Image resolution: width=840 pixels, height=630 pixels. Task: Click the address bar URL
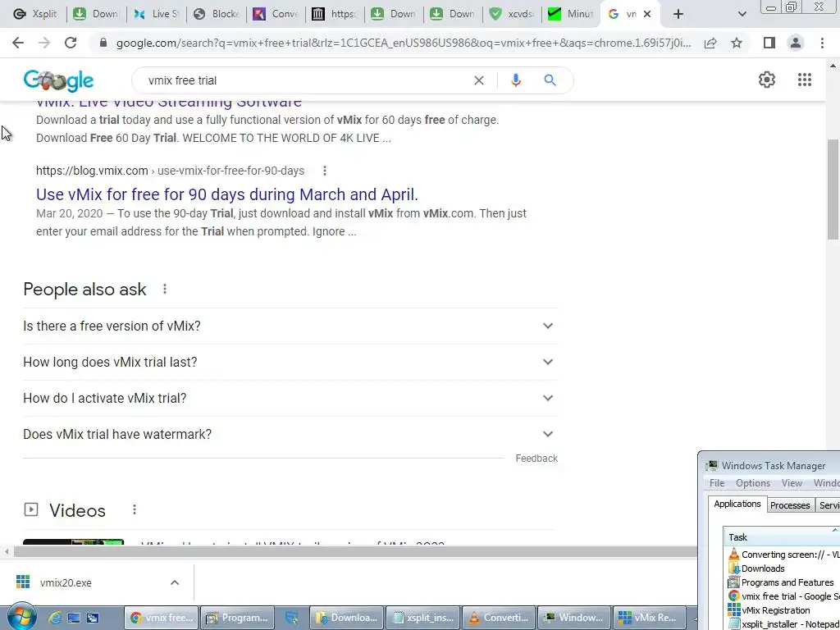404,43
